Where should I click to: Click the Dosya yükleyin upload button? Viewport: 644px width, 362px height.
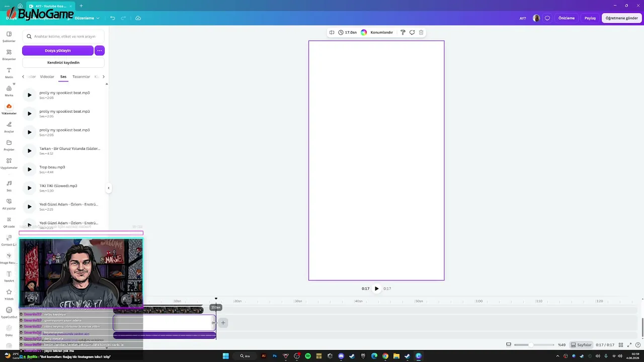coord(58,50)
